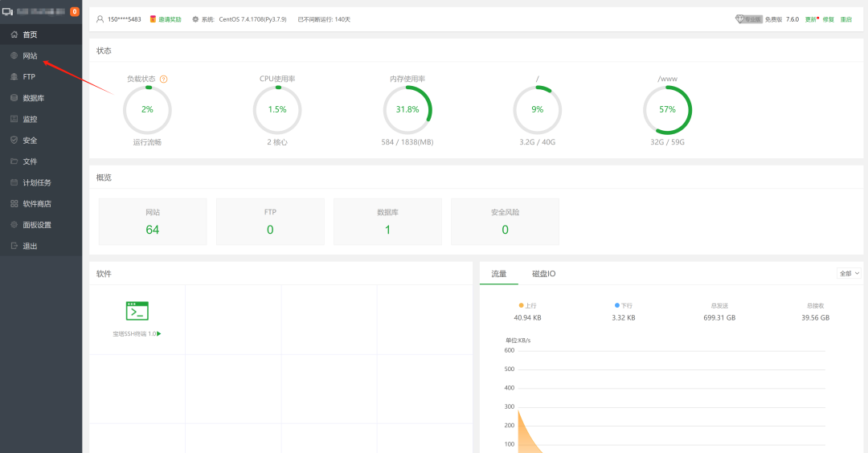Click the 150****5483 account name
Viewport: 868px width, 453px height.
pos(124,19)
